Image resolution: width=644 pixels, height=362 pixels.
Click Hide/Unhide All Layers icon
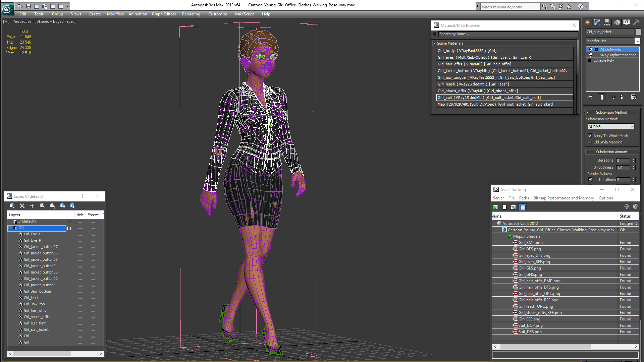62,206
